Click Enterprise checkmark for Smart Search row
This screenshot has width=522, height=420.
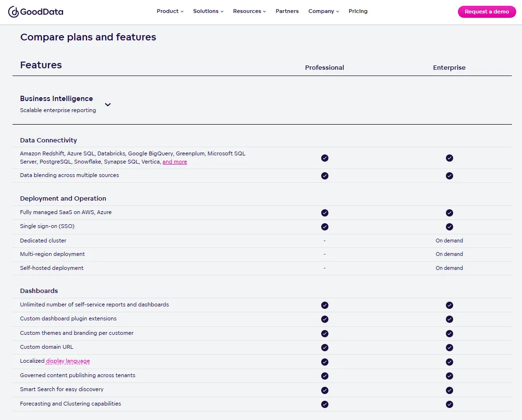coord(449,390)
